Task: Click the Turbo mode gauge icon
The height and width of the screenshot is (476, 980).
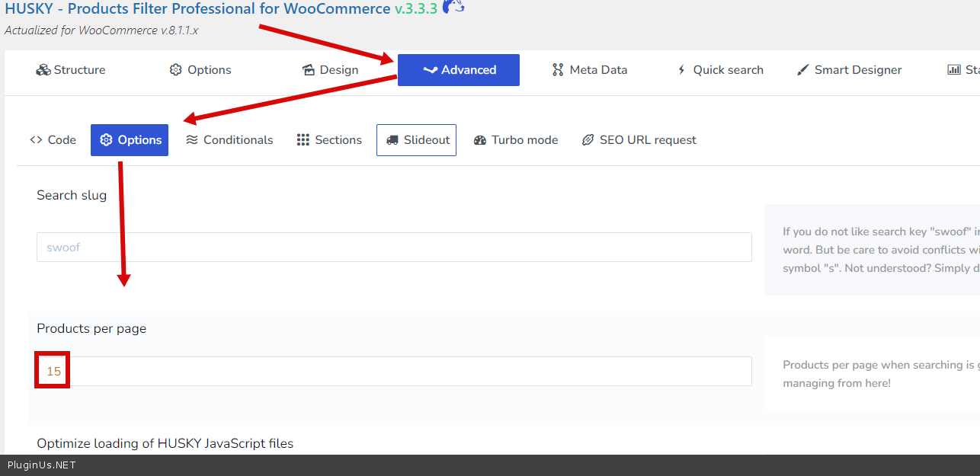Action: point(480,140)
